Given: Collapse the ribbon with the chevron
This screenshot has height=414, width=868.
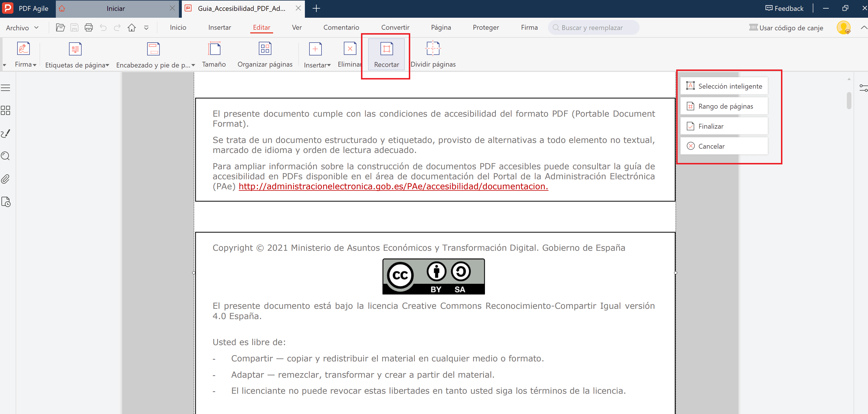Looking at the screenshot, I should click(x=863, y=28).
